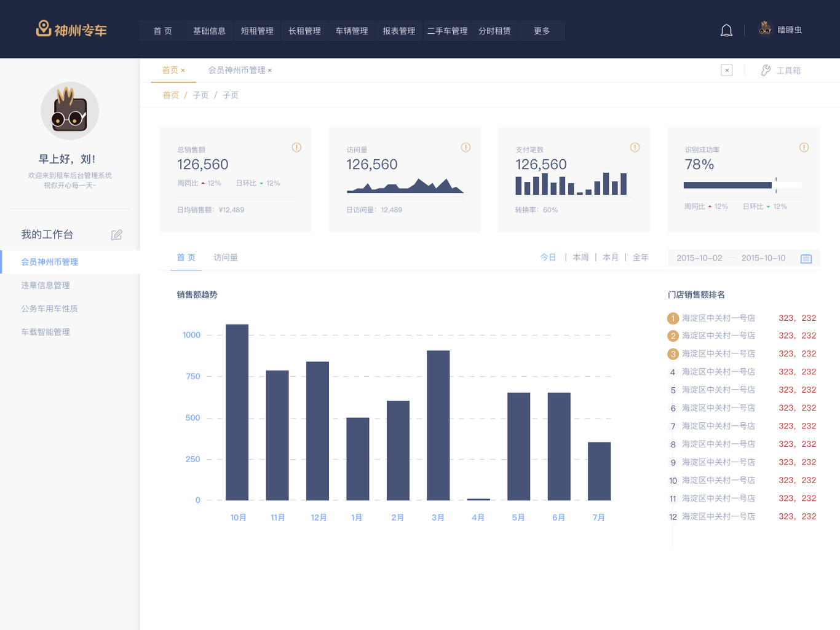This screenshot has height=630, width=840.
Task: Click 首页 in the breadcrumb
Action: (171, 95)
